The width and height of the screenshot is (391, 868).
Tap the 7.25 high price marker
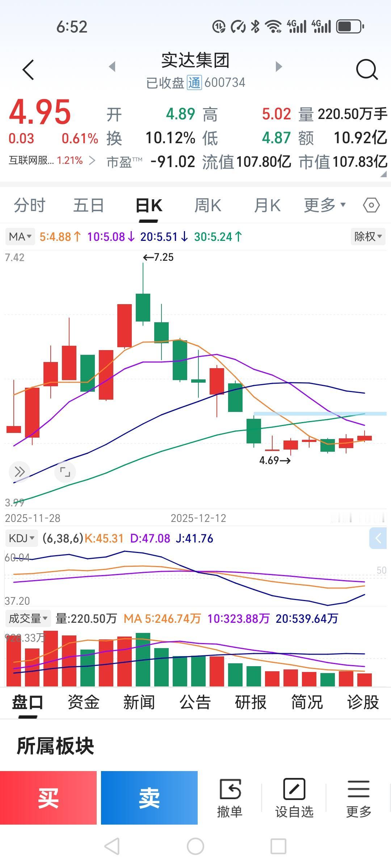point(159,257)
